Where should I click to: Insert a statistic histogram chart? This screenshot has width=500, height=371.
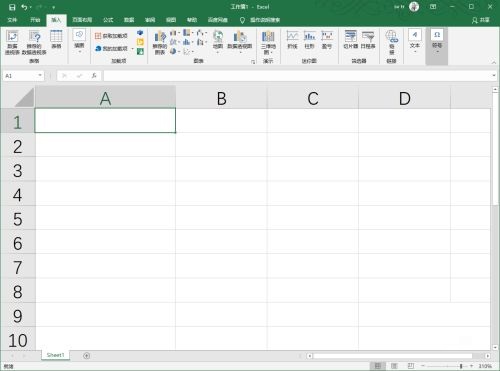coord(188,42)
